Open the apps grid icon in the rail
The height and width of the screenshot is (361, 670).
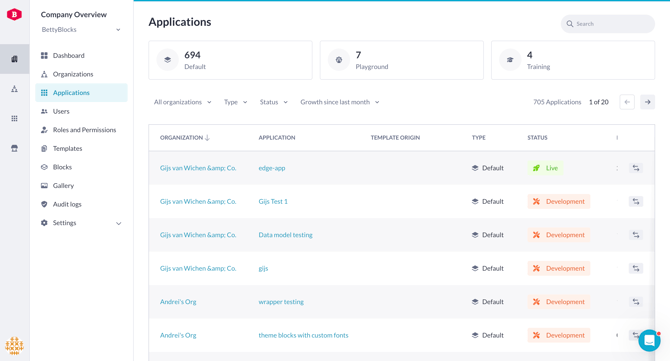click(x=15, y=118)
